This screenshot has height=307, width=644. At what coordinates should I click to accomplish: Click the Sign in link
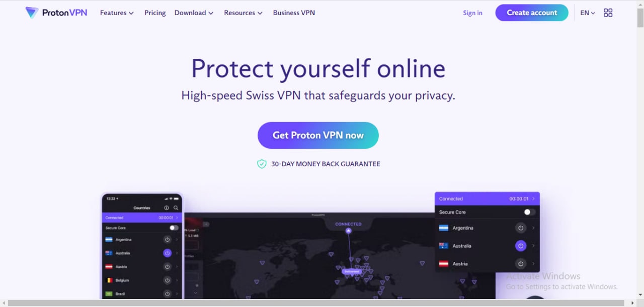point(472,13)
